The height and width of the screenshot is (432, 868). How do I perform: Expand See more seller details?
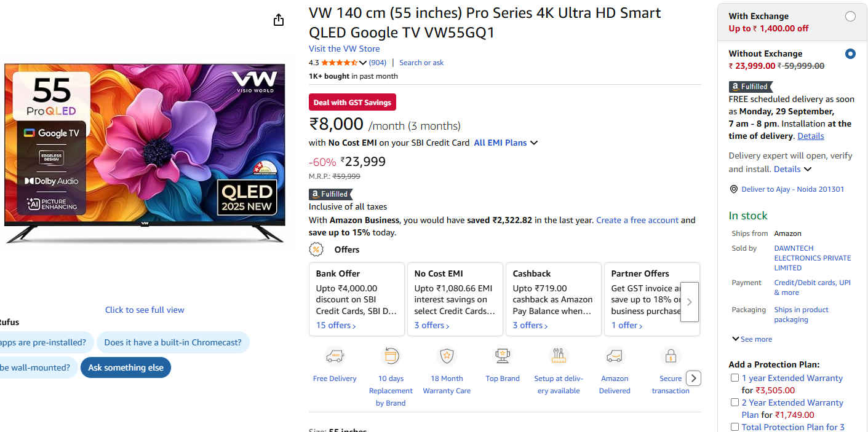752,339
